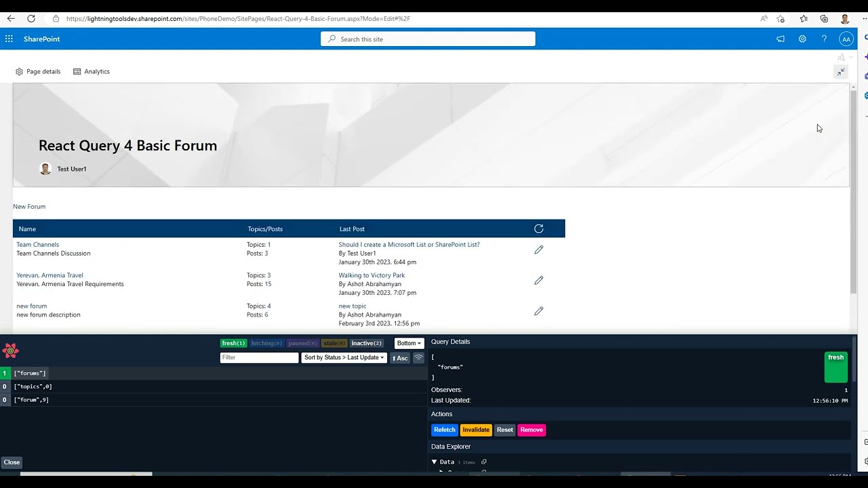Toggle the inactive(2) status filter
The width and height of the screenshot is (868, 488).
point(367,343)
